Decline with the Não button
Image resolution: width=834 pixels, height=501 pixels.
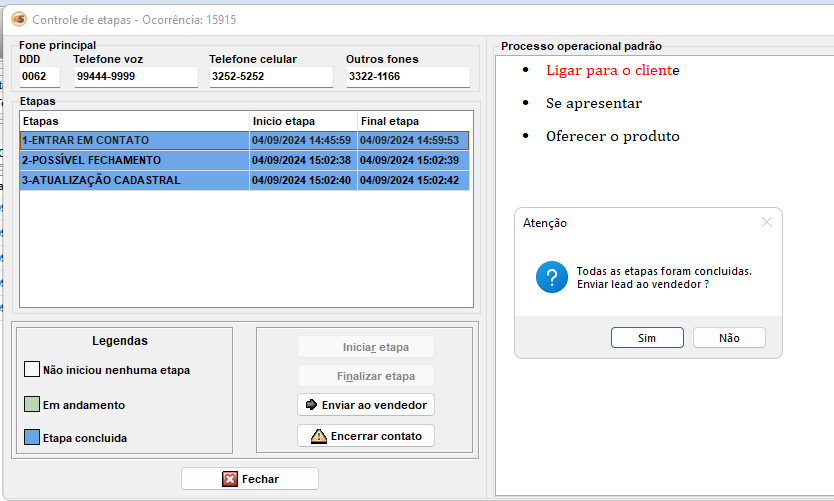[x=729, y=338]
